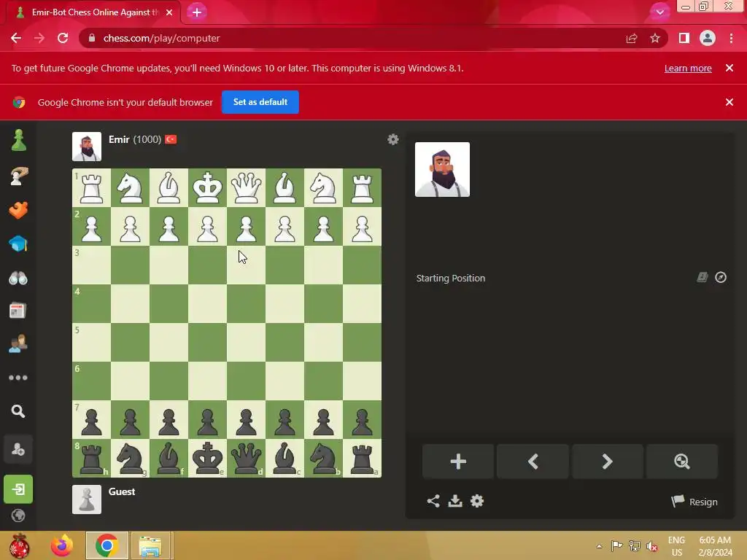Click the network tray icon
This screenshot has height=560, width=747.
(634, 545)
